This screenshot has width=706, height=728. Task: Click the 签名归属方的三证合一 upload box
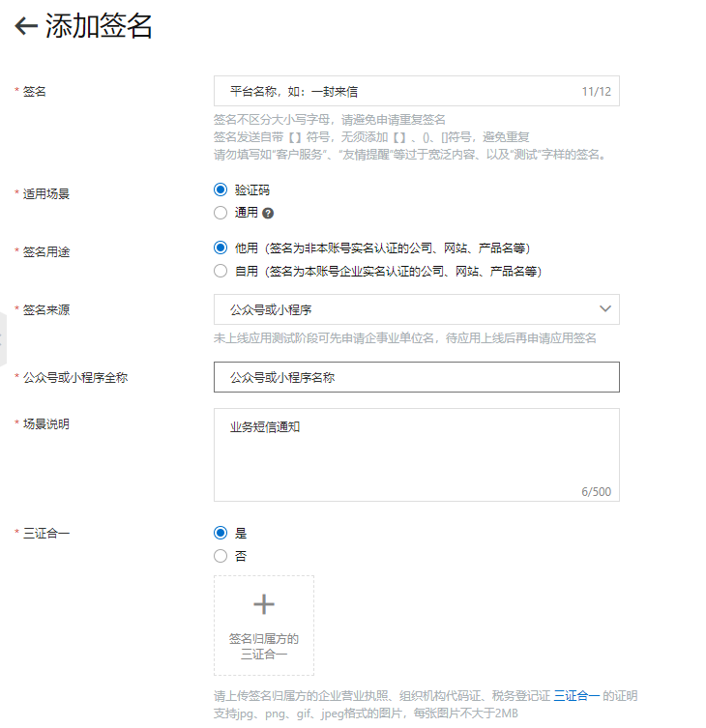(264, 626)
